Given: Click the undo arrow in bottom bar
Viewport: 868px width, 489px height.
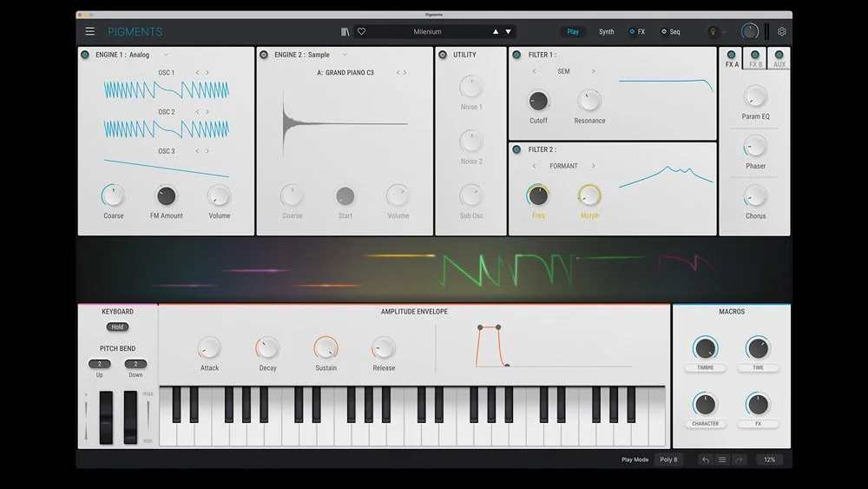Looking at the screenshot, I should coord(705,459).
